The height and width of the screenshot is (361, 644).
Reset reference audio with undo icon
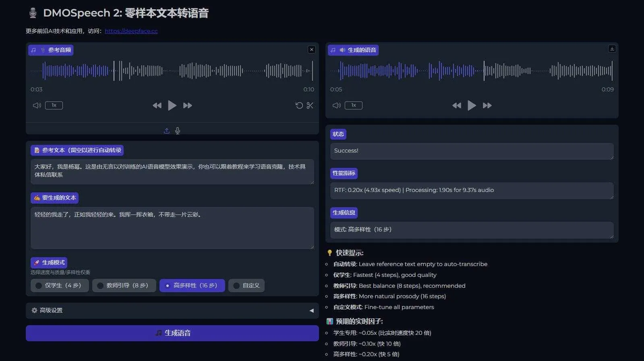pyautogui.click(x=299, y=105)
